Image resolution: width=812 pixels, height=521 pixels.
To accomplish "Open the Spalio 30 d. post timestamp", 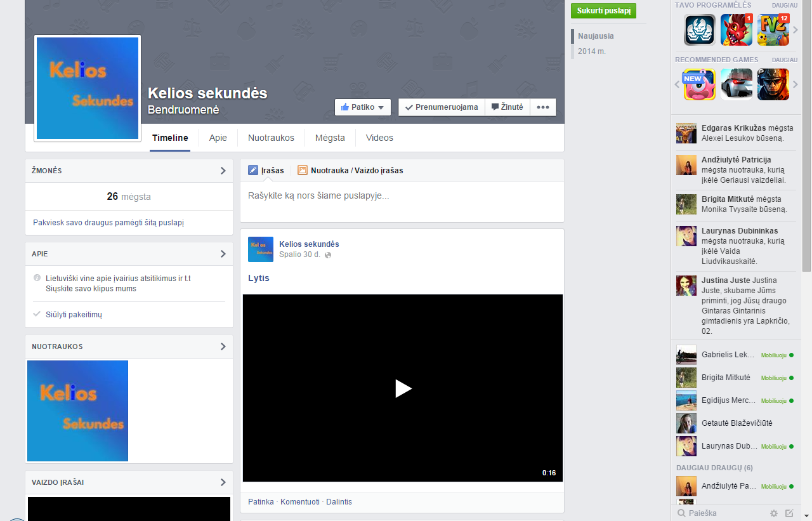I will (x=299, y=254).
